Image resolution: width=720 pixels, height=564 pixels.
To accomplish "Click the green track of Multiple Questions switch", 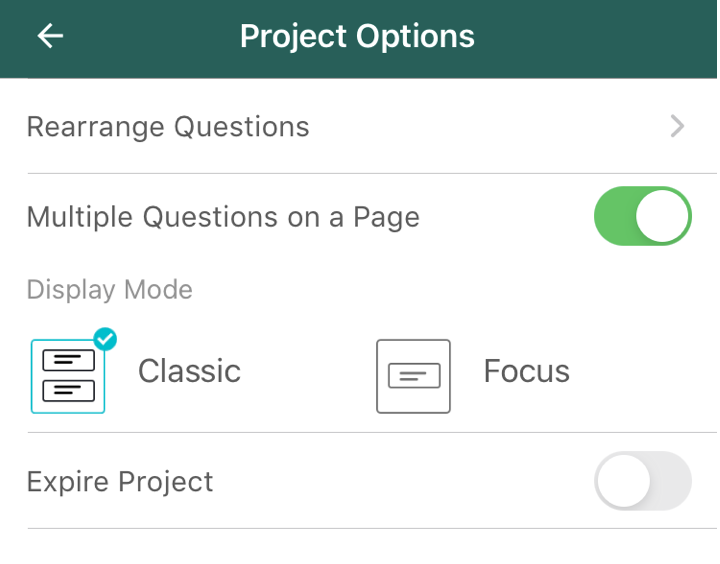I will click(x=613, y=216).
